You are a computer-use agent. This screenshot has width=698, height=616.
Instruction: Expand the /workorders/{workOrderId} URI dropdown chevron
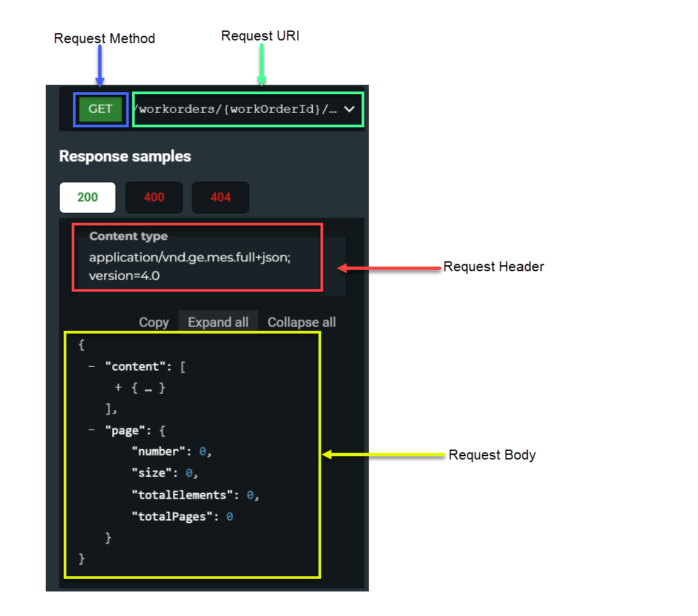tap(350, 109)
